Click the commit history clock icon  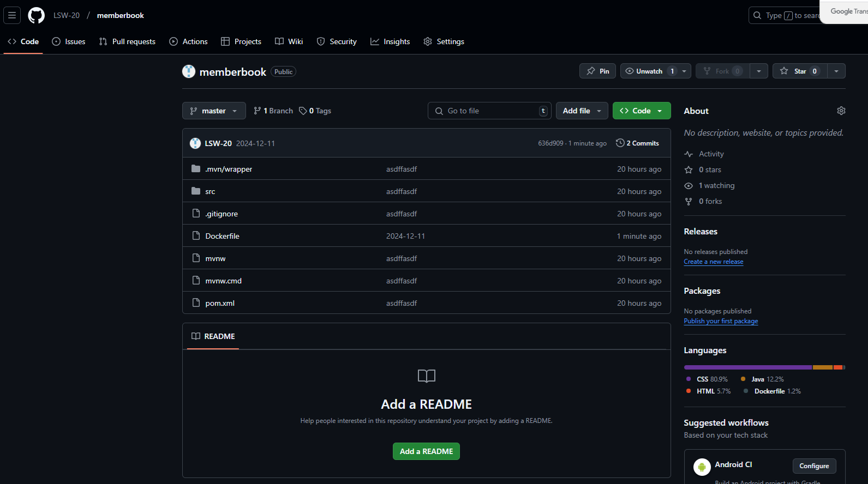[x=620, y=143]
